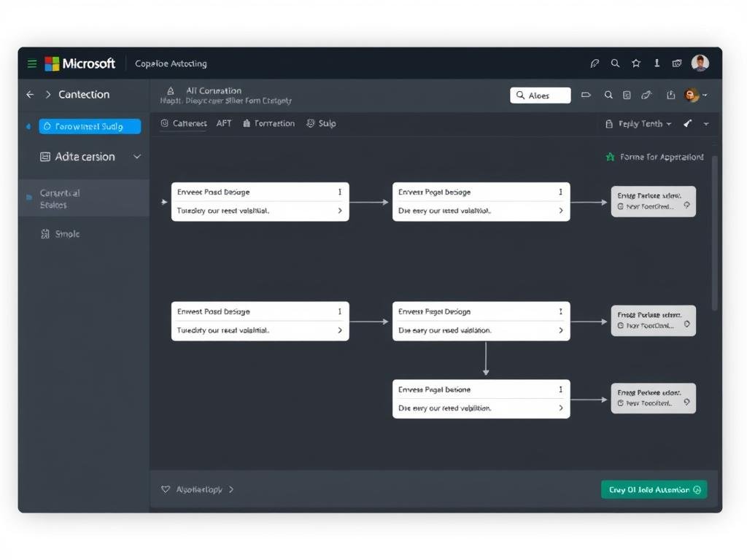Click the green Attention button at bottom right
The width and height of the screenshot is (747, 560).
pyautogui.click(x=653, y=489)
